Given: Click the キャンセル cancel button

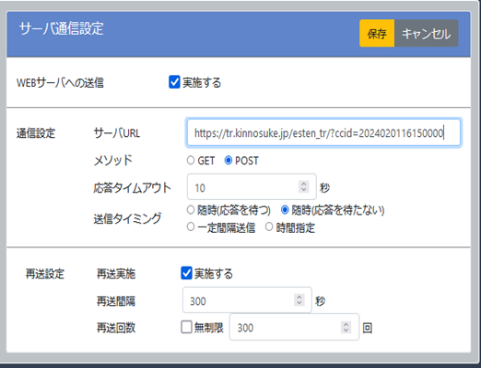Looking at the screenshot, I should (426, 33).
